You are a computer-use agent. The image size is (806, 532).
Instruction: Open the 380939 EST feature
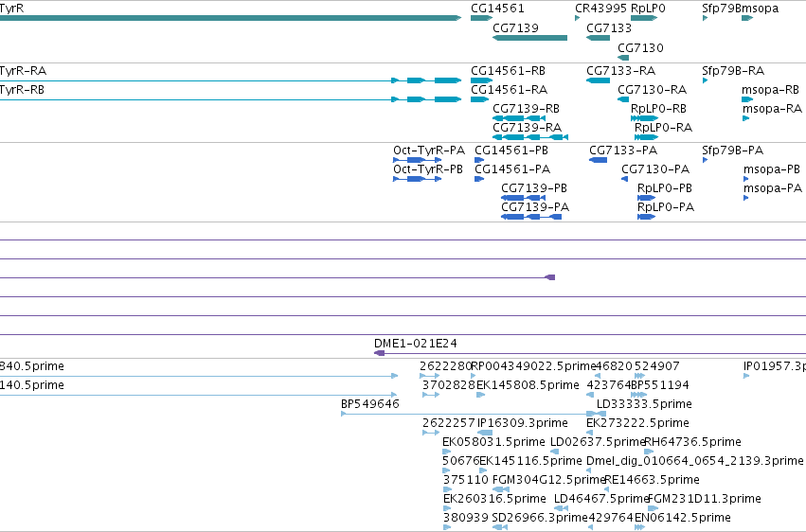[x=447, y=527]
